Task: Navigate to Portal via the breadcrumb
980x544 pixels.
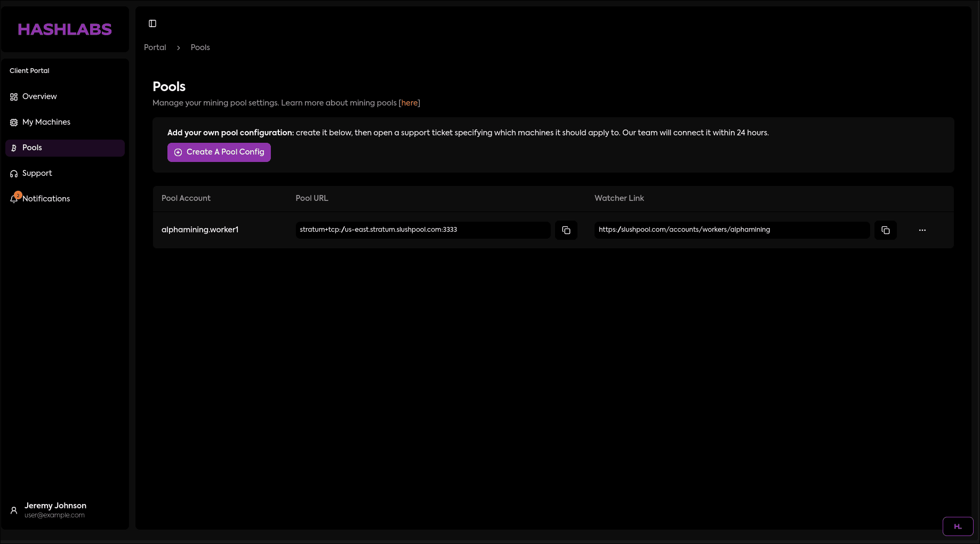Action: tap(155, 47)
